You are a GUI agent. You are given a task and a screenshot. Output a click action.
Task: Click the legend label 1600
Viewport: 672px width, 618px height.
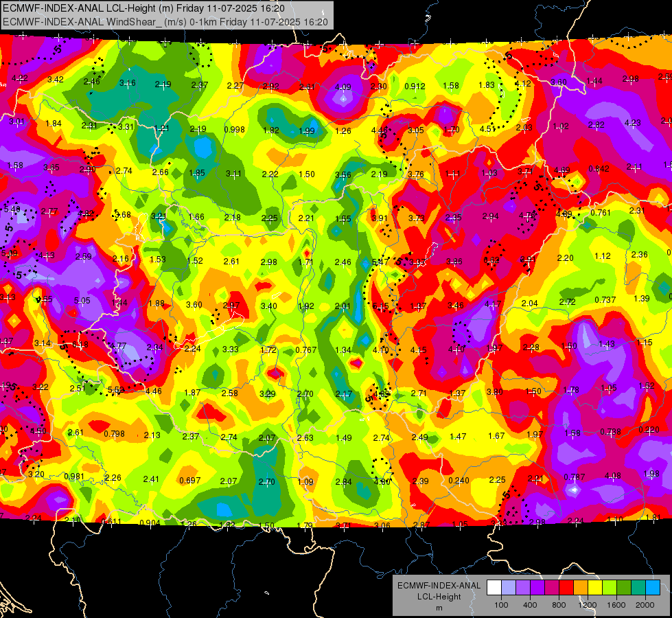(616, 605)
